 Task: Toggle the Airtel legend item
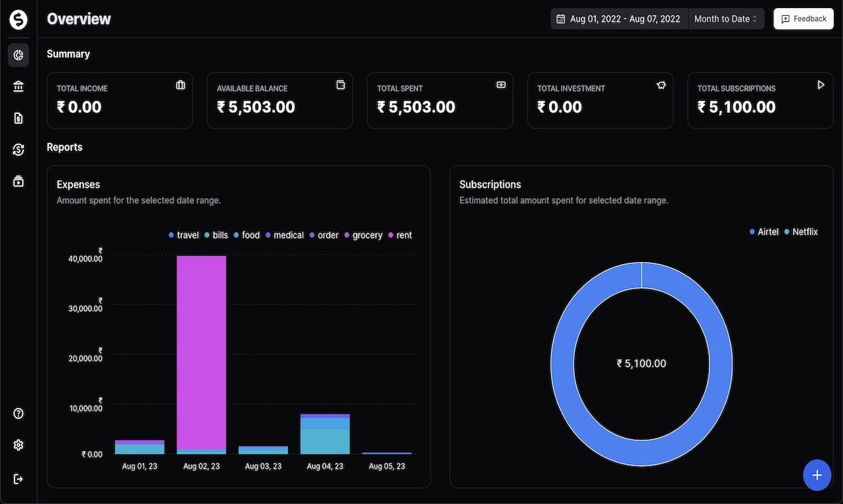[764, 232]
